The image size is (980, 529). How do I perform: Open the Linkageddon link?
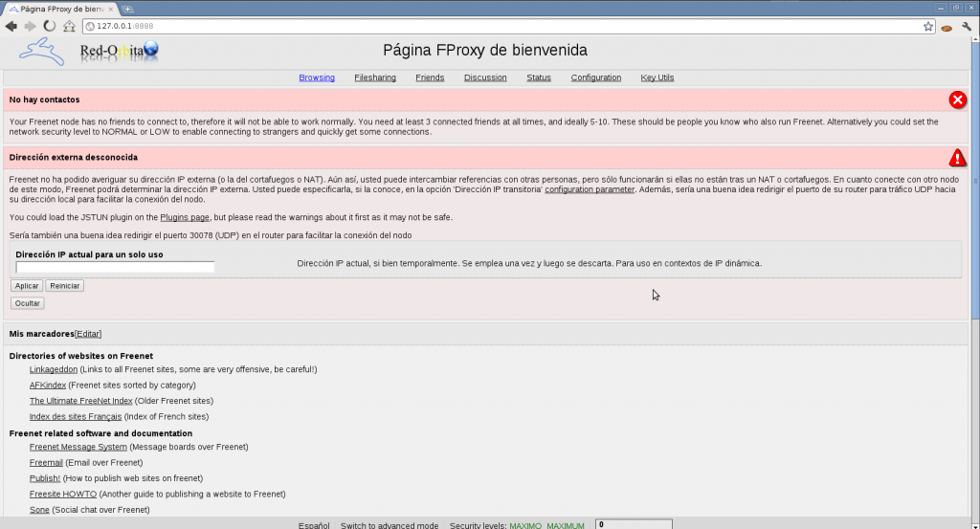click(54, 370)
